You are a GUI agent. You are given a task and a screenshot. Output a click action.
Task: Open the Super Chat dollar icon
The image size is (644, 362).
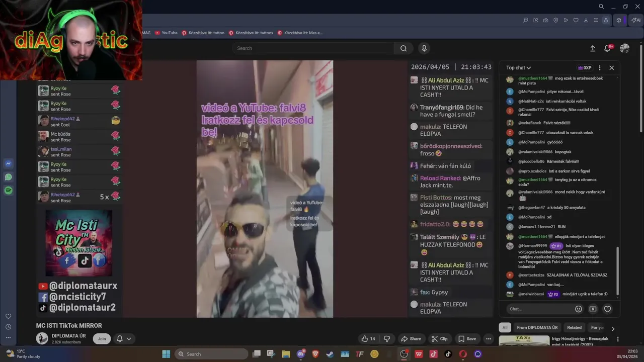593,309
